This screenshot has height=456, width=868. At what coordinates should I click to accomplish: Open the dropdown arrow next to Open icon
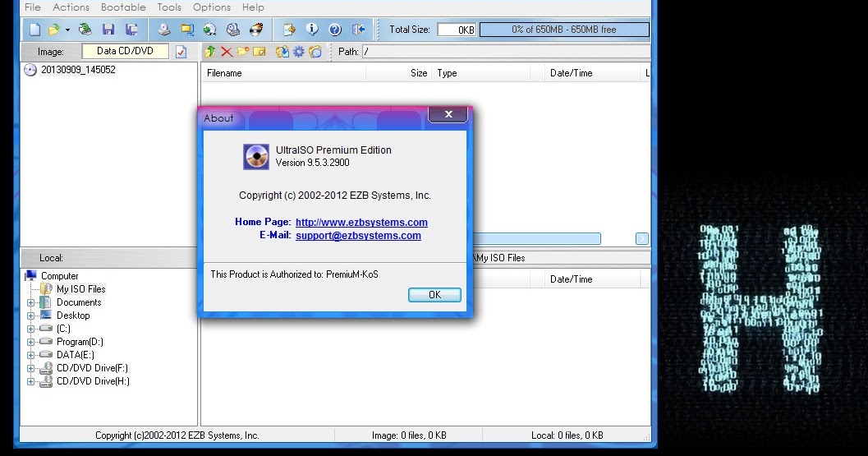(x=67, y=30)
